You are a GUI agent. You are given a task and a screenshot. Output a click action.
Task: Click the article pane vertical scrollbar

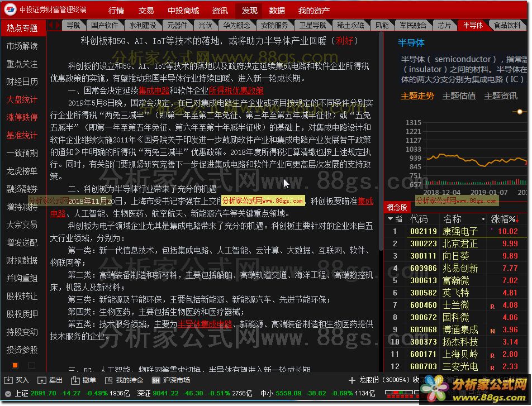[381, 141]
